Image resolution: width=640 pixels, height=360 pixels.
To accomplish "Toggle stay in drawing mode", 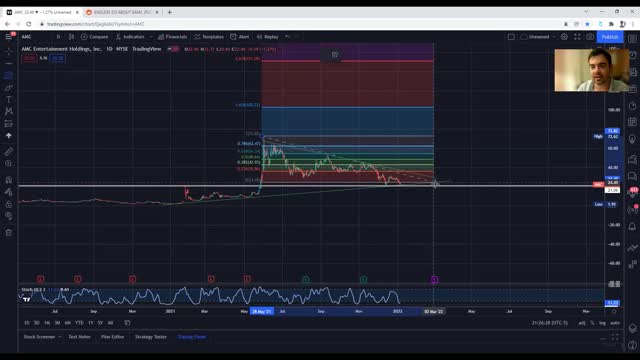I will click(x=9, y=192).
